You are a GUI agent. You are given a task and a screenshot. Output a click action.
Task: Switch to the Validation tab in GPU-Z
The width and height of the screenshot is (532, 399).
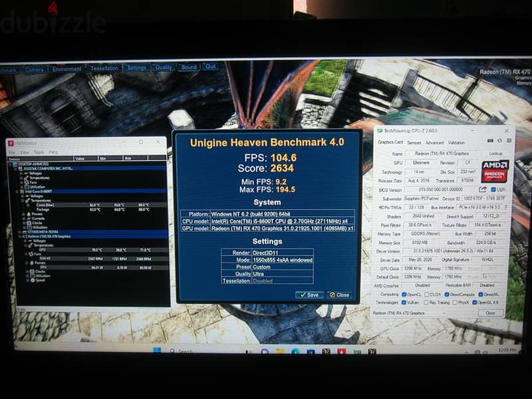[456, 143]
